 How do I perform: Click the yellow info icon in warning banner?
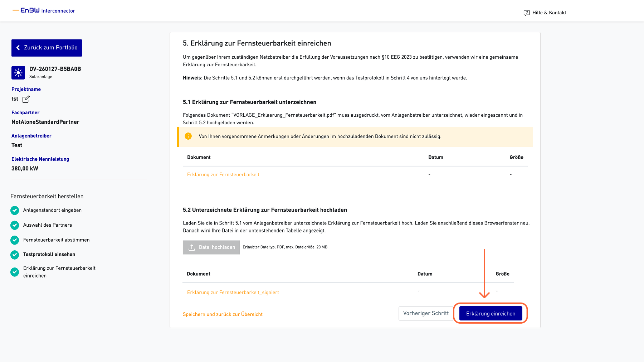pos(188,136)
